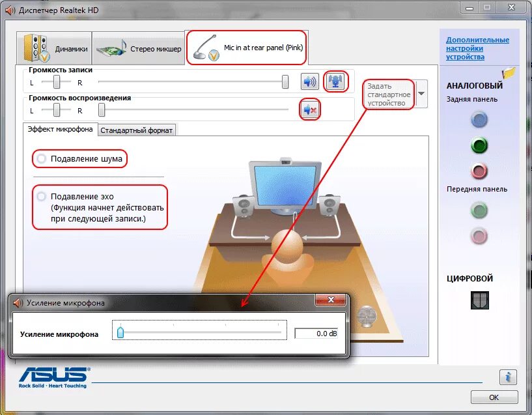Enable noise suppression (Подавление шума)
The width and height of the screenshot is (532, 415).
tap(42, 158)
